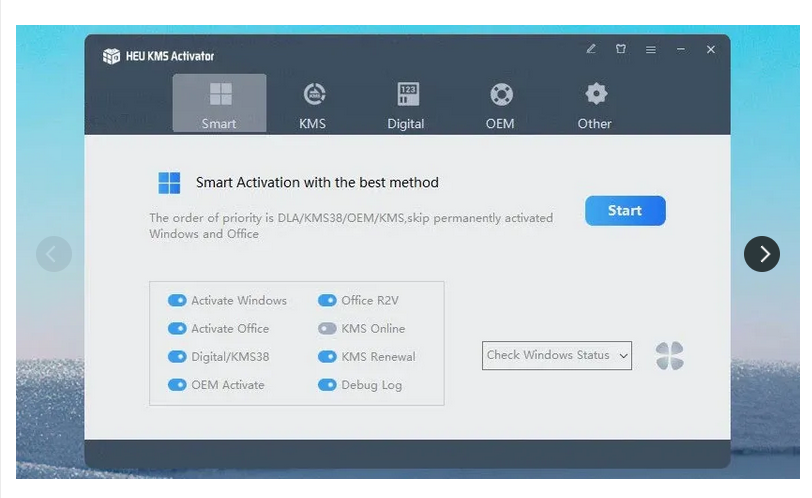Minimize the HEU KMS Activator window

(680, 49)
